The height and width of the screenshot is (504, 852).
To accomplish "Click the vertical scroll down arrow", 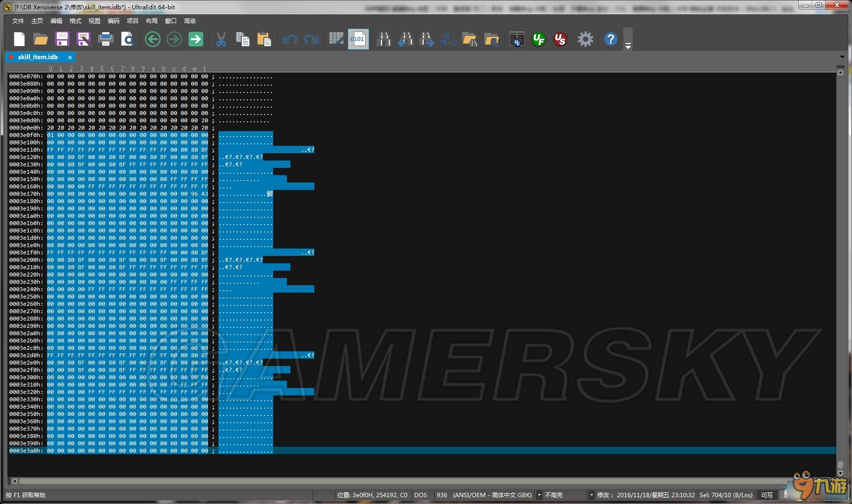I will [840, 473].
